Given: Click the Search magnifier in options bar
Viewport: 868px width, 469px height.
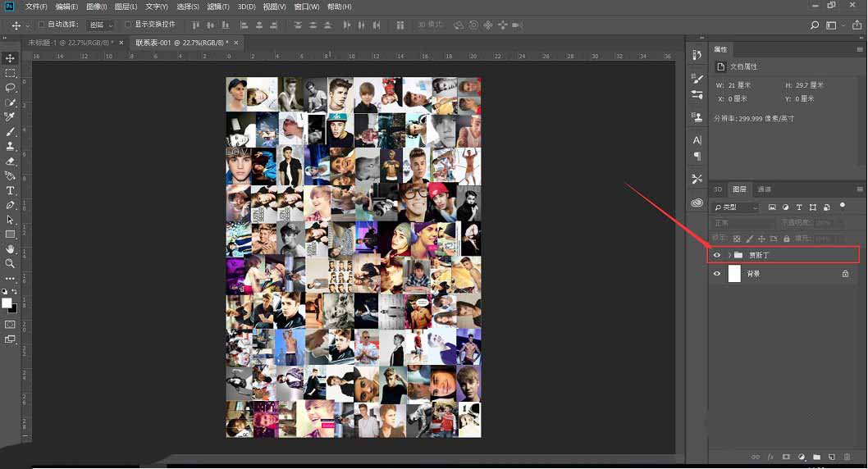Looking at the screenshot, I should point(815,25).
